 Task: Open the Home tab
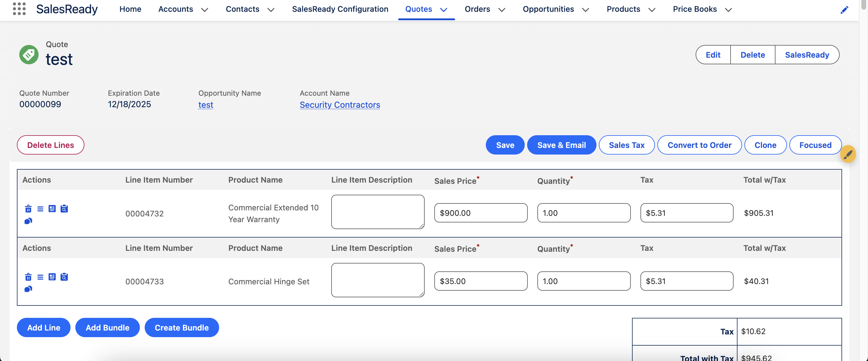click(x=130, y=9)
